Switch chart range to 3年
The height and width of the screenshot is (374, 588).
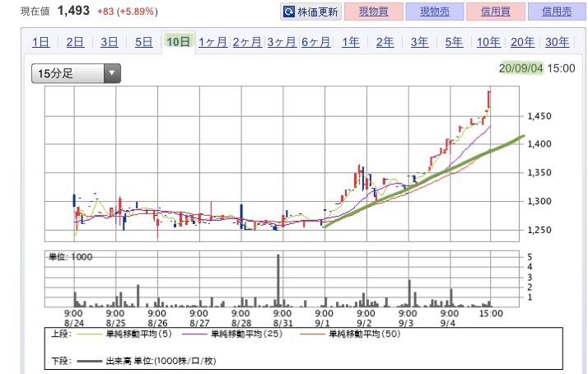pyautogui.click(x=419, y=42)
